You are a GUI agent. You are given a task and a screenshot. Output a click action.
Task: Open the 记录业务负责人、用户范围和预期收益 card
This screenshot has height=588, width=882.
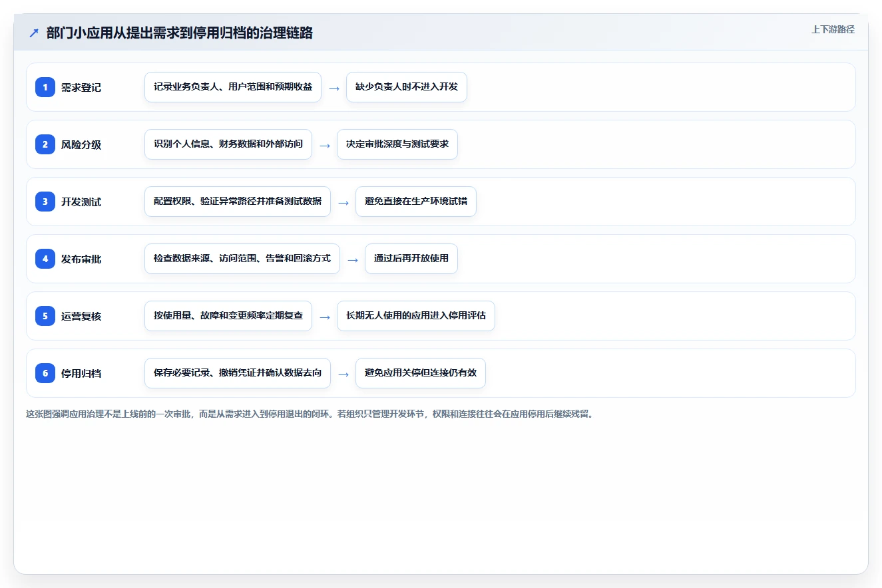click(233, 87)
